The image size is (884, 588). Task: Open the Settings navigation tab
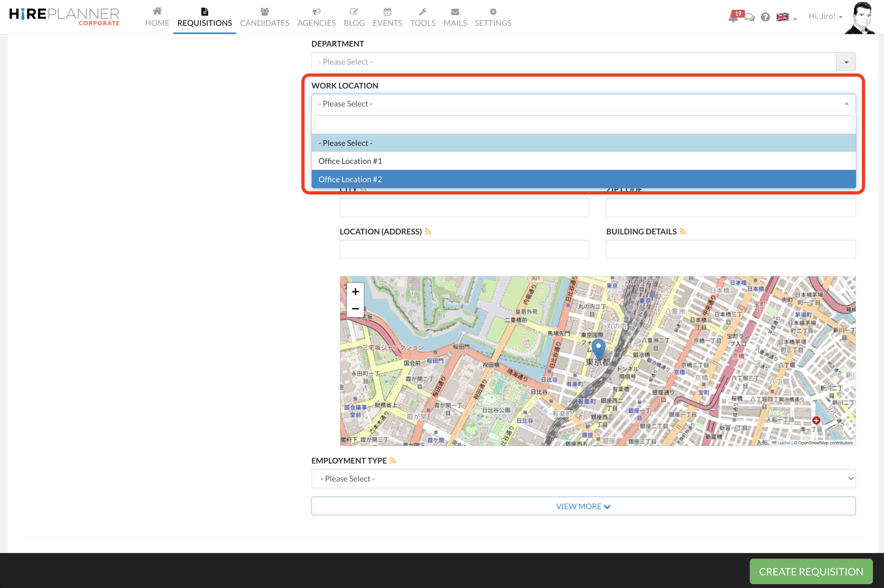click(x=493, y=17)
